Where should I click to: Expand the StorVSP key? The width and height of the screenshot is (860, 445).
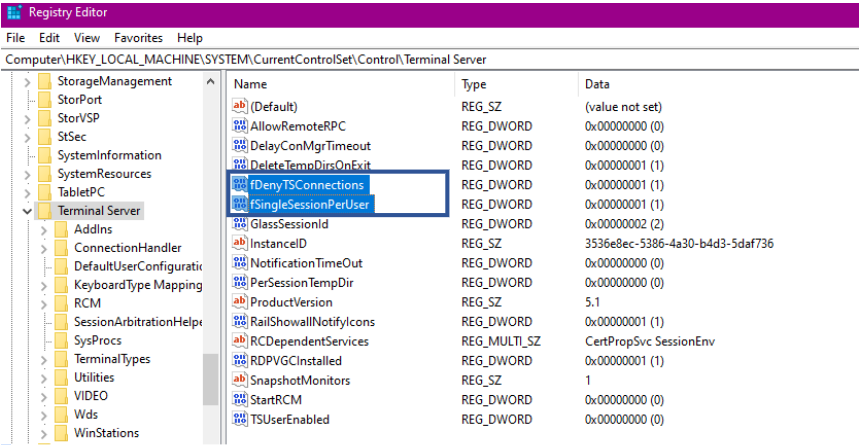point(27,119)
